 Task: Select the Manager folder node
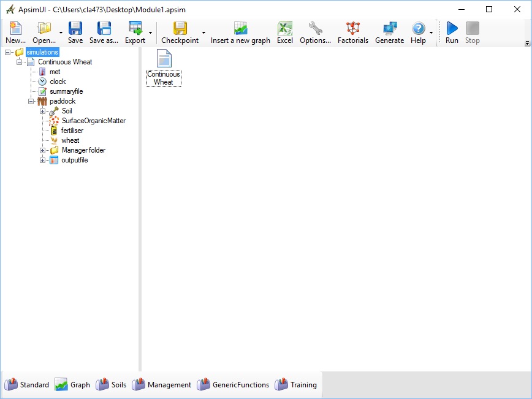[83, 150]
